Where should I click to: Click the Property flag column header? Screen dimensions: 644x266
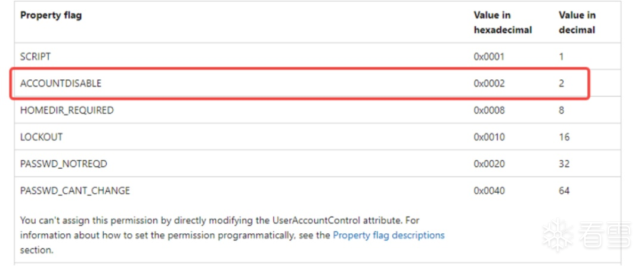51,15
